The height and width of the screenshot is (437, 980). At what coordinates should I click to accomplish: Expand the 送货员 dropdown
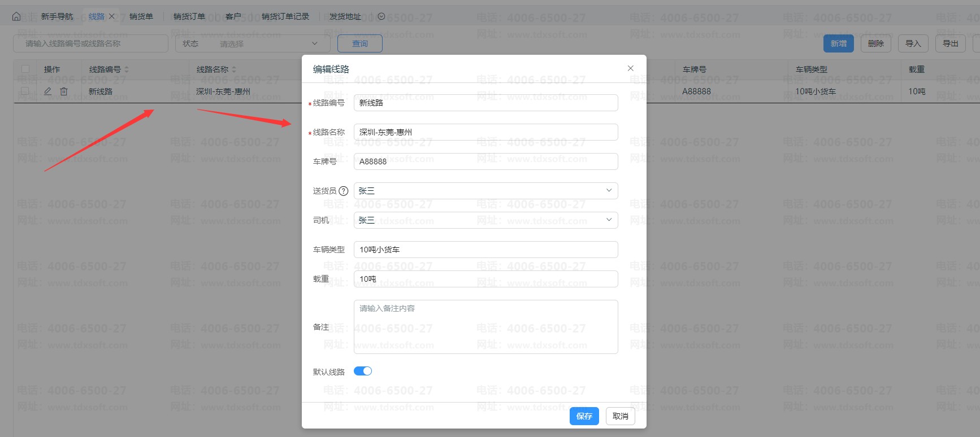click(485, 191)
